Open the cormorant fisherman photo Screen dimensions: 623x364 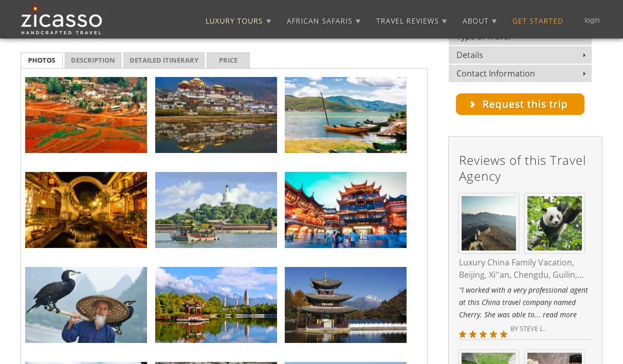coord(86,305)
